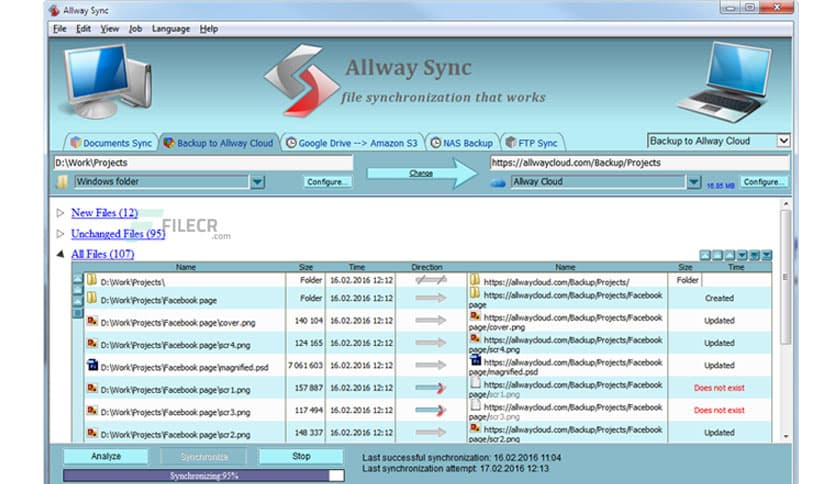This screenshot has width=836, height=484.
Task: Click folder icon of local Facebook page row
Action: click(x=92, y=298)
